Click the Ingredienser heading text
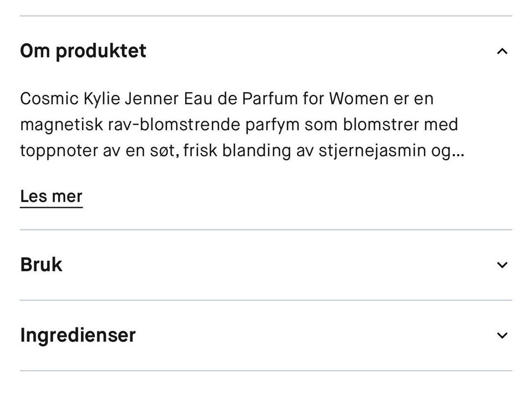Image resolution: width=532 pixels, height=394 pixels. [78, 335]
